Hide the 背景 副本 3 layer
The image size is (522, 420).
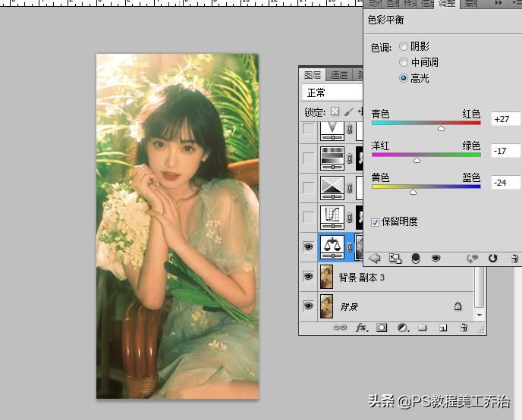pyautogui.click(x=309, y=277)
